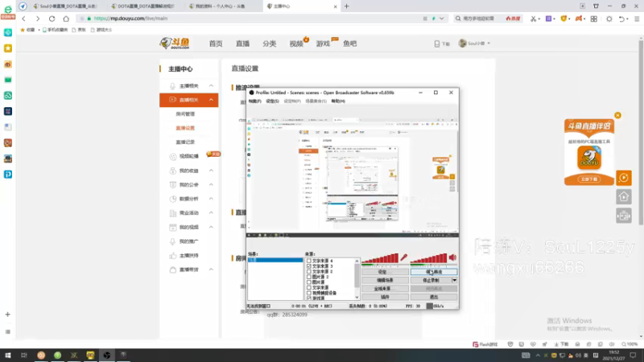Toggle the 文字来源 4 source checkbox
This screenshot has height=362, width=644.
tap(309, 261)
